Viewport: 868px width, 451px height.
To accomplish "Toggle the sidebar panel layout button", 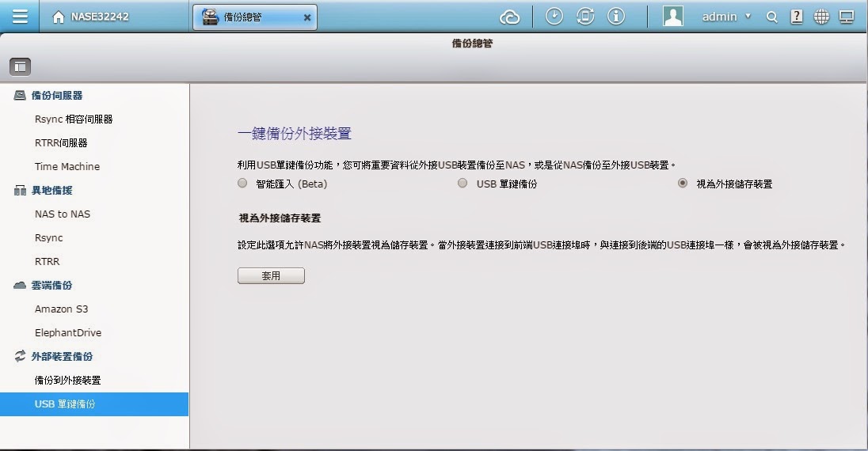I will tap(20, 67).
